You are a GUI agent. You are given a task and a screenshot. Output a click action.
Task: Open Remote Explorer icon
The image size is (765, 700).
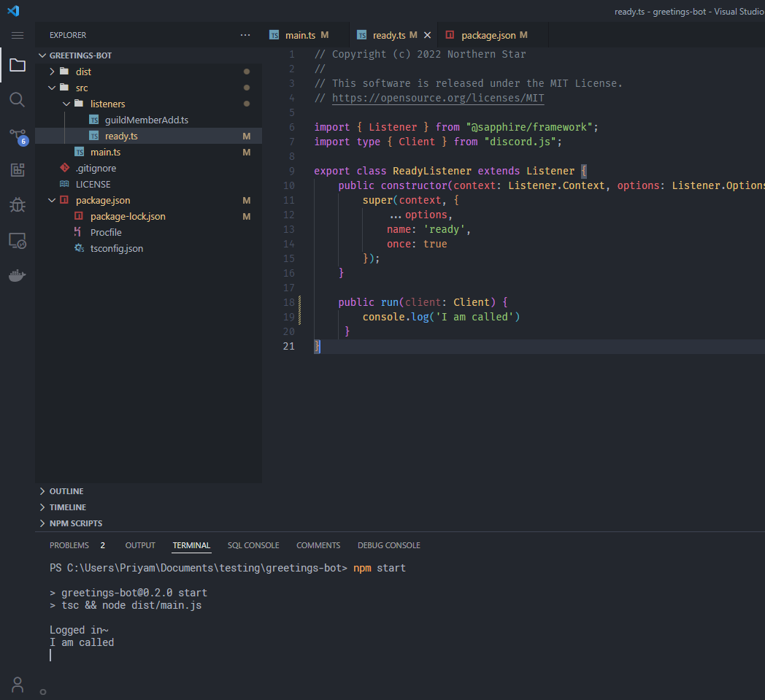(x=18, y=240)
